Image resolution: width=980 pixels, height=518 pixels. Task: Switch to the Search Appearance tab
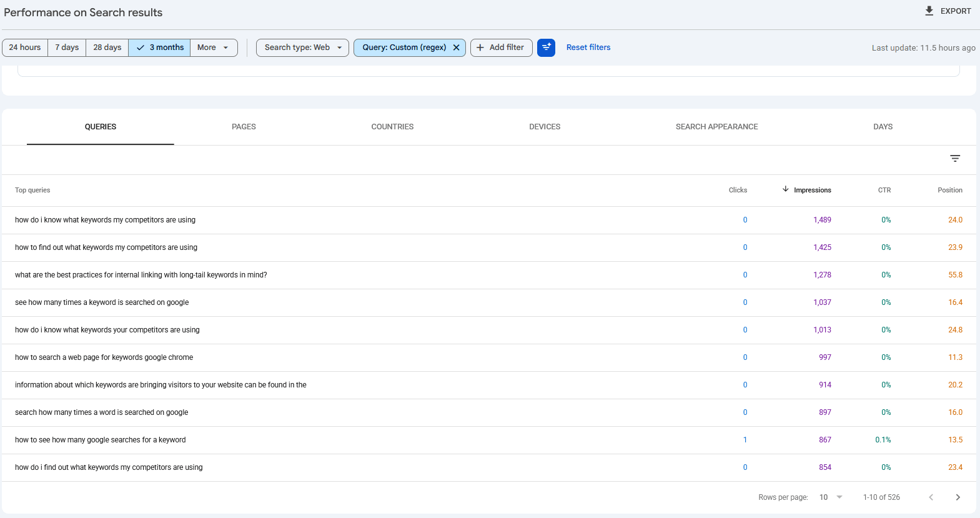[x=716, y=127]
